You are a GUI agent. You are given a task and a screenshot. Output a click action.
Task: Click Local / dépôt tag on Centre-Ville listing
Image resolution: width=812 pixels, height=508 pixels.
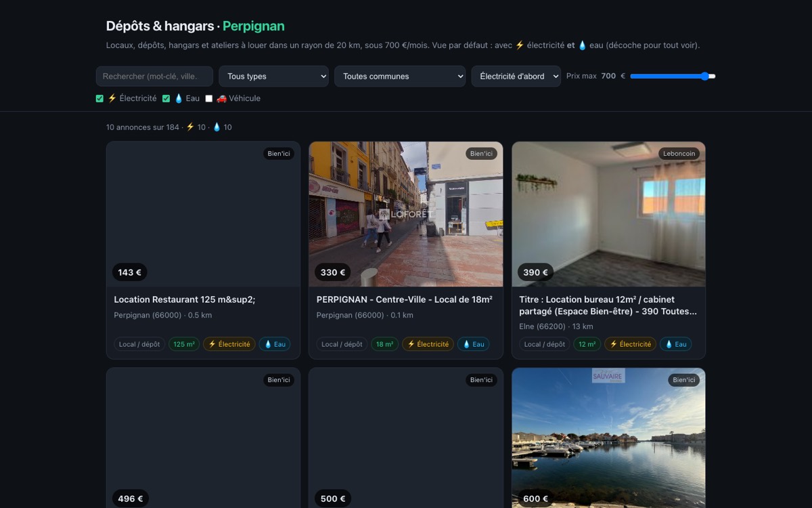[342, 344]
